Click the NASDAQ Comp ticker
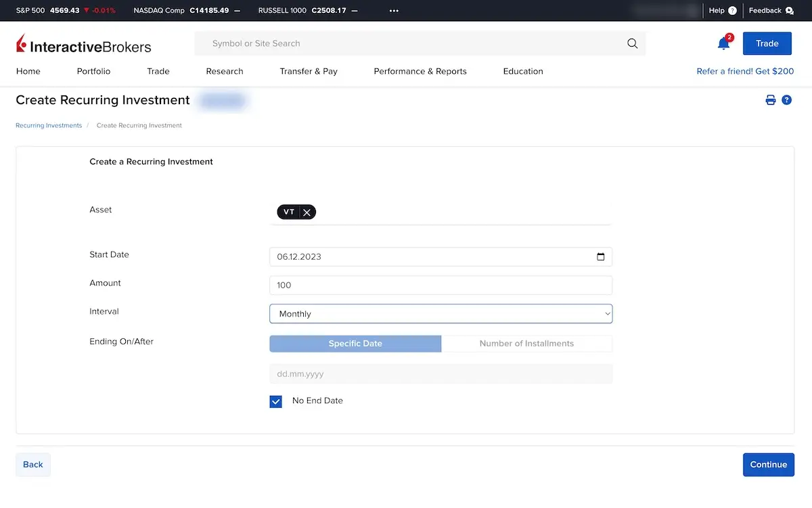812x508 pixels. [x=187, y=11]
